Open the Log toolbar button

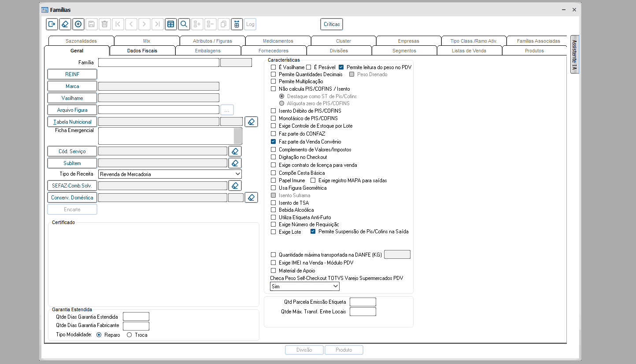(250, 24)
